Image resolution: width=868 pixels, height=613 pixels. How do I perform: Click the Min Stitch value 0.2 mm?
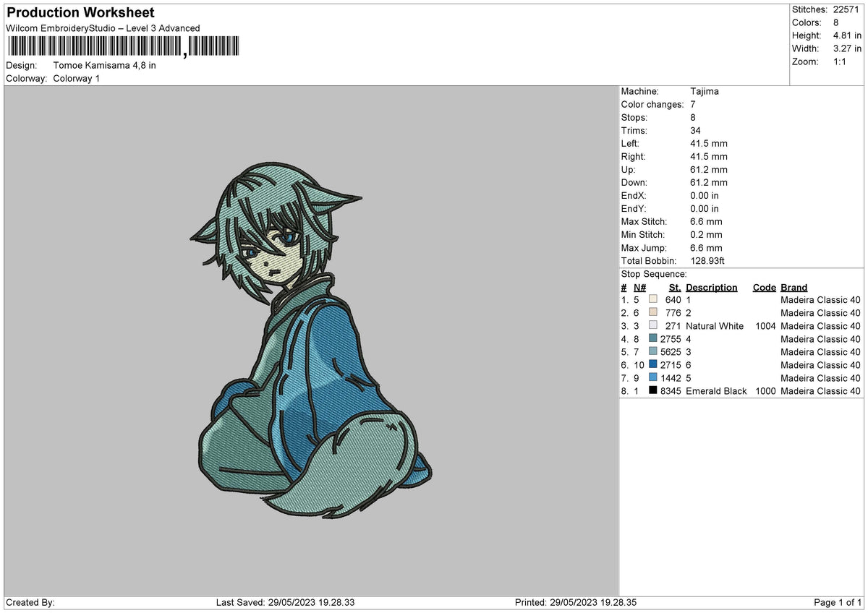(x=706, y=234)
